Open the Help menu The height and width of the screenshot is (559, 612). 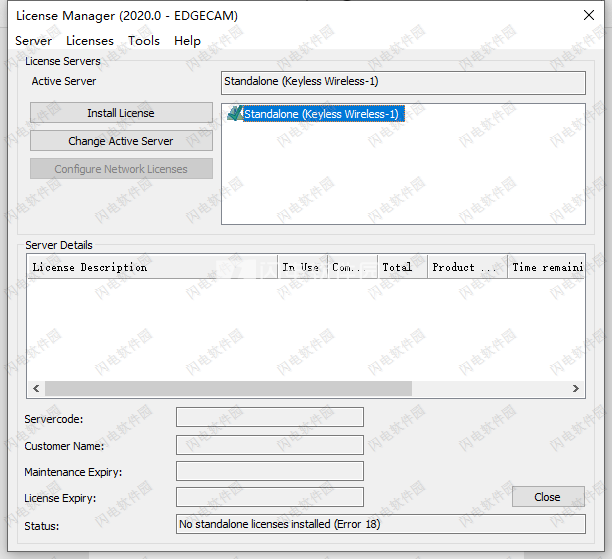187,41
